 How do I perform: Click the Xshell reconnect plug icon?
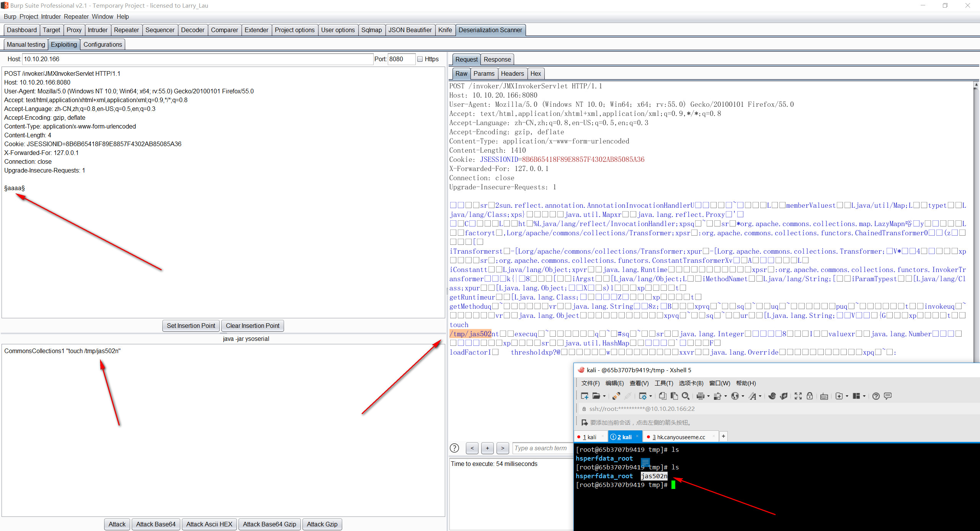pyautogui.click(x=616, y=396)
